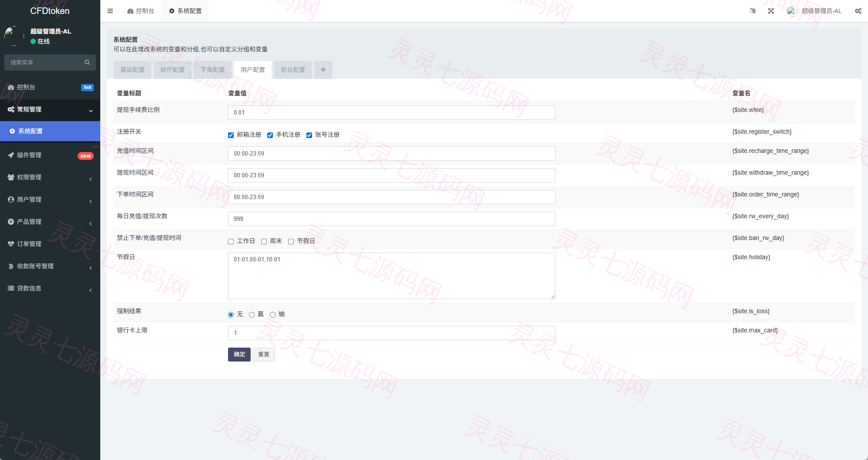Uncheck the 手机注册 checkbox

pos(270,135)
